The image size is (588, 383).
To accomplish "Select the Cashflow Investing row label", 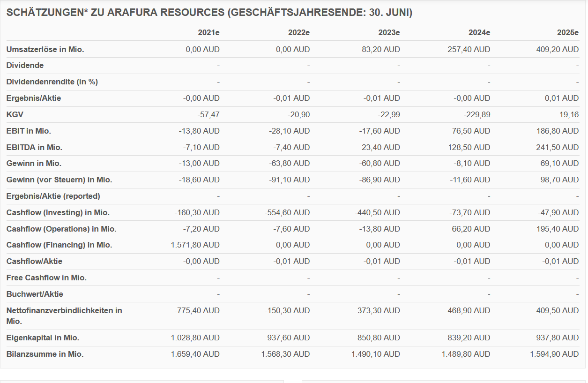I will tap(55, 212).
